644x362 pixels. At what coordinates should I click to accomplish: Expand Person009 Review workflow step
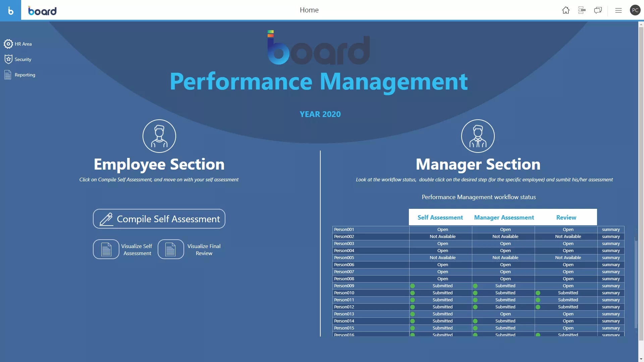[568, 286]
